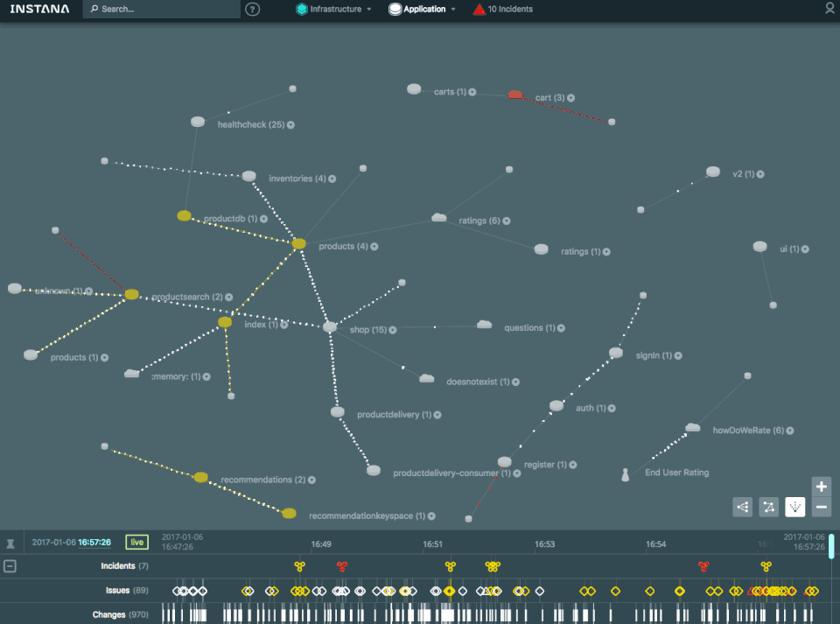Click the 16:53 tick on timeline

tap(545, 544)
